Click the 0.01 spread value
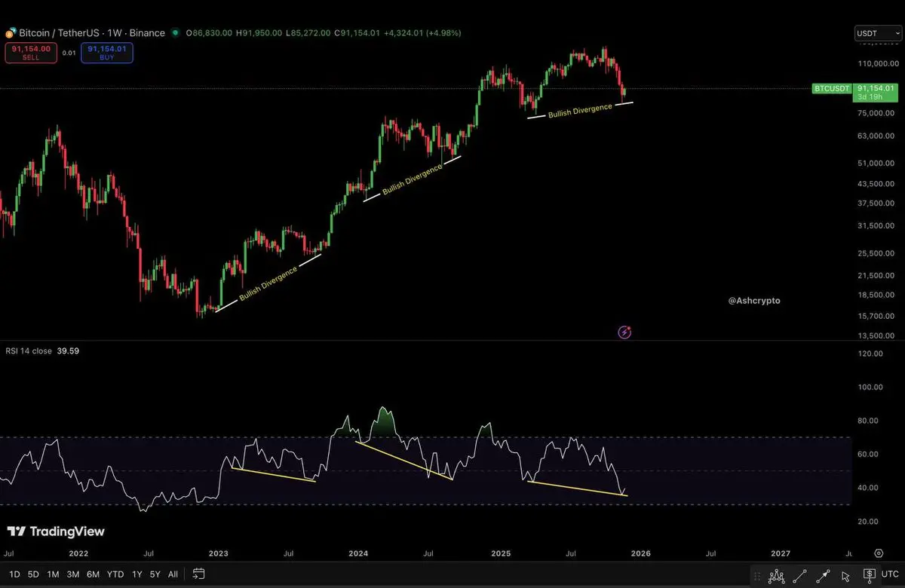The image size is (905, 588). 68,53
